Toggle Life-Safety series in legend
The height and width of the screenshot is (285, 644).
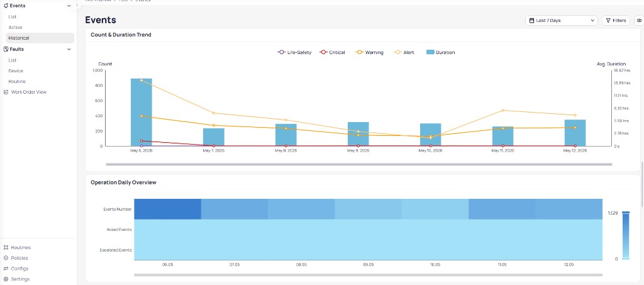pos(294,53)
